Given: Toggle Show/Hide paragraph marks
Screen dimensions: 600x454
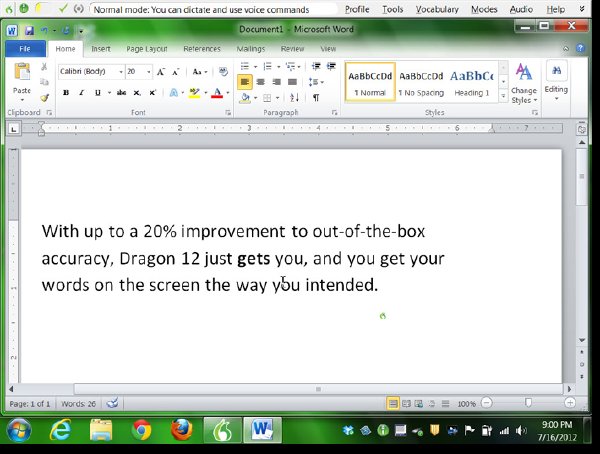Looking at the screenshot, I should 316,98.
